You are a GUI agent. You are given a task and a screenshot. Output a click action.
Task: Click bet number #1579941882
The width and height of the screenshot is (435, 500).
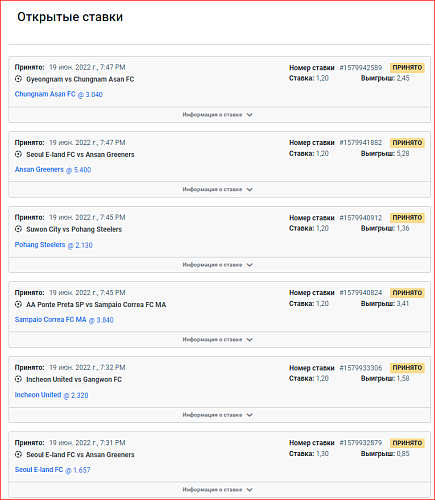pos(361,143)
